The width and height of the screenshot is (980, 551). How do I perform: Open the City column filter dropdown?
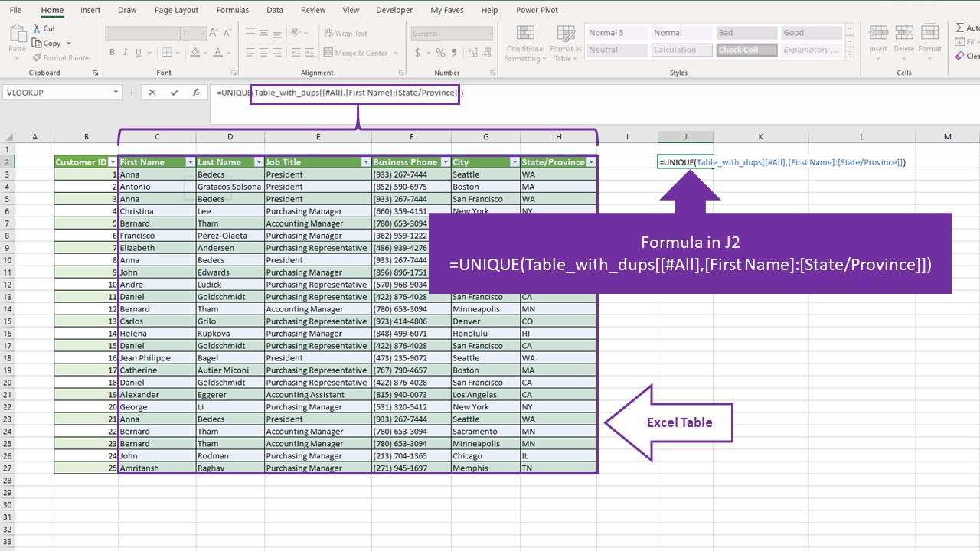pos(514,162)
